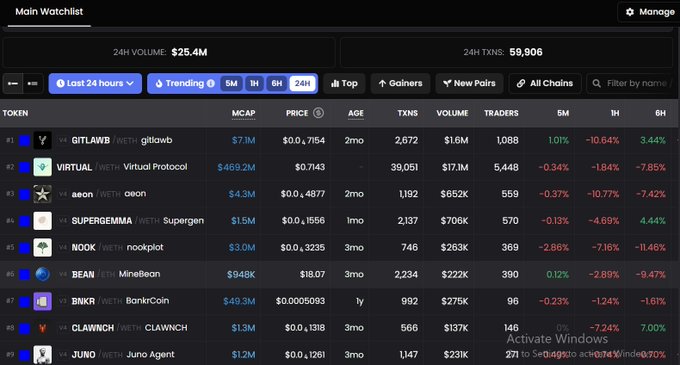Open the VIRTUAL Virtual Protocol pair
The image size is (680, 365).
point(122,167)
